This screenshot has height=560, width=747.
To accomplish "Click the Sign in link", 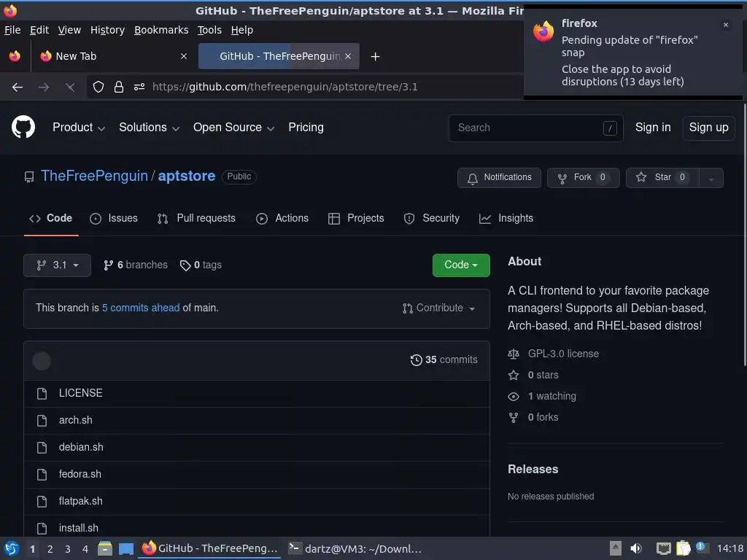I will pyautogui.click(x=653, y=128).
